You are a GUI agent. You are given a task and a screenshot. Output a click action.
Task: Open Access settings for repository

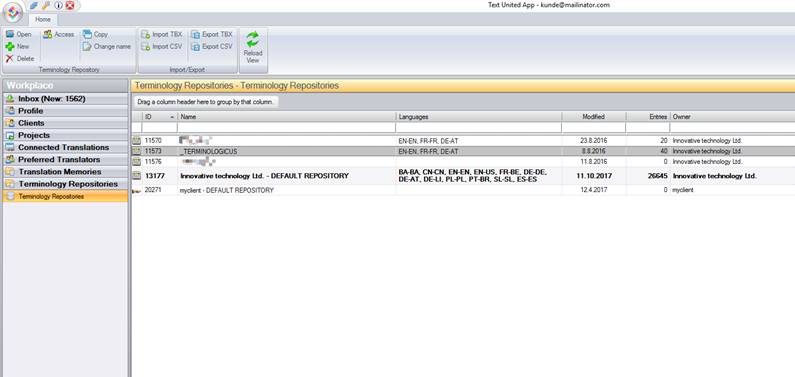(59, 34)
